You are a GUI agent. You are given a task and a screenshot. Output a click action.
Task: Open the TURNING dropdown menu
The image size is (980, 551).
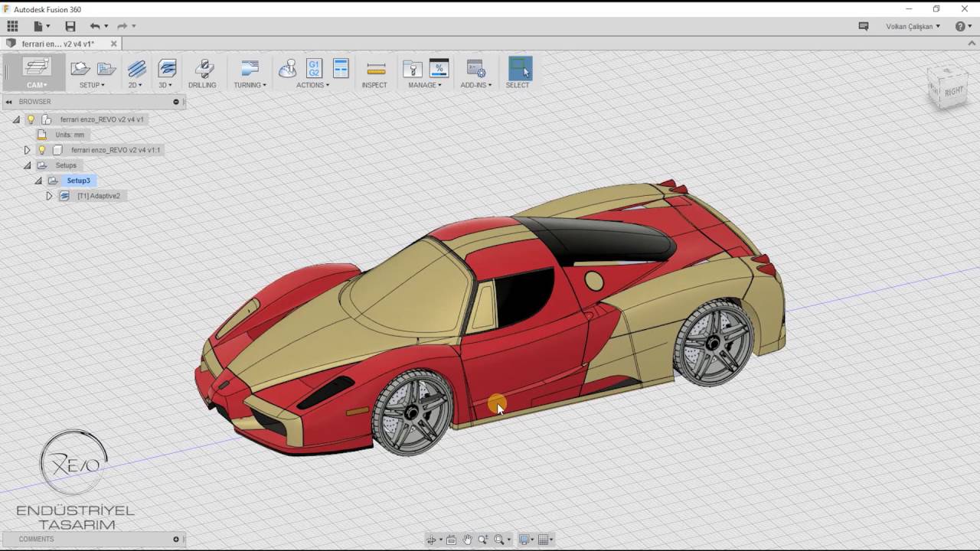pyautogui.click(x=250, y=85)
